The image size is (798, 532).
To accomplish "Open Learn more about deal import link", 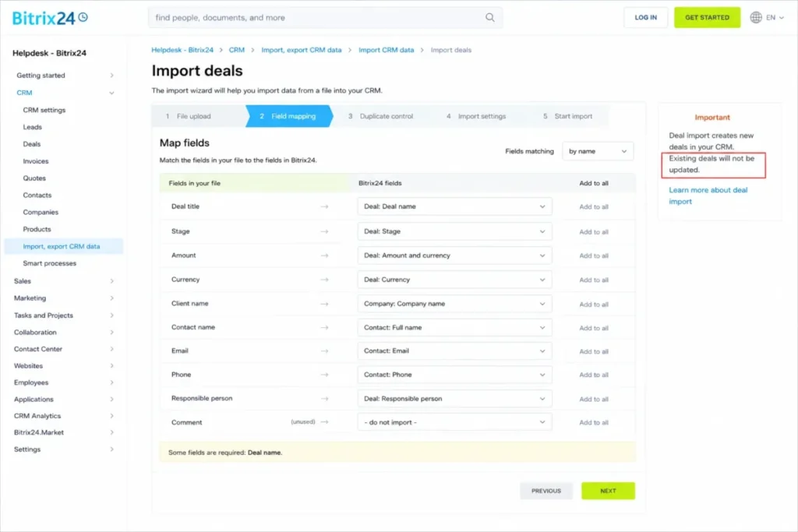I will pos(708,196).
